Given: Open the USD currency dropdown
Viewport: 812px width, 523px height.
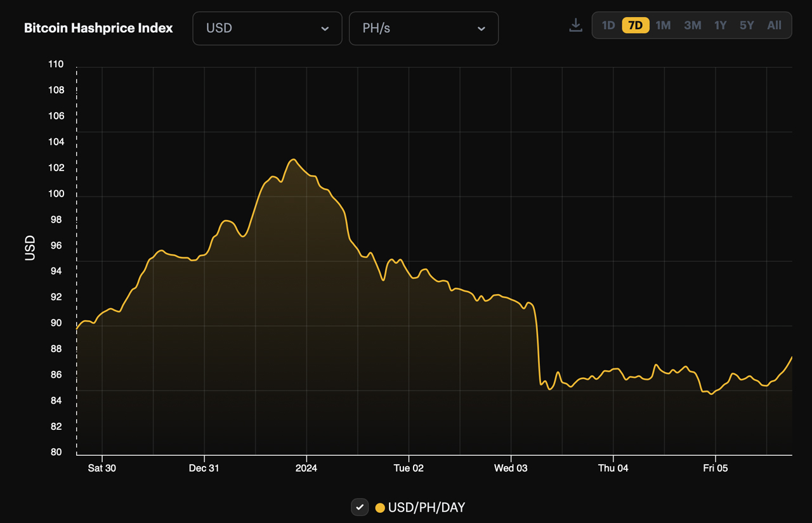Looking at the screenshot, I should 267,28.
